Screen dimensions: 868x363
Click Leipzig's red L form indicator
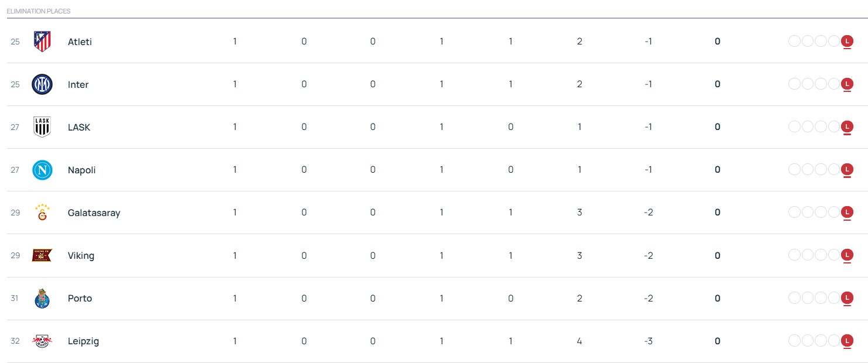(847, 341)
